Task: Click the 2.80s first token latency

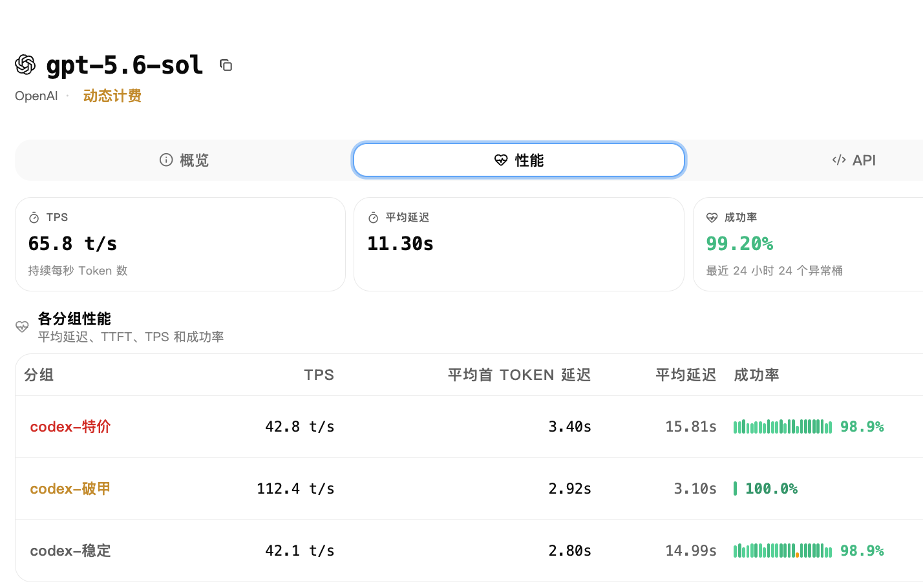Action: coord(570,551)
